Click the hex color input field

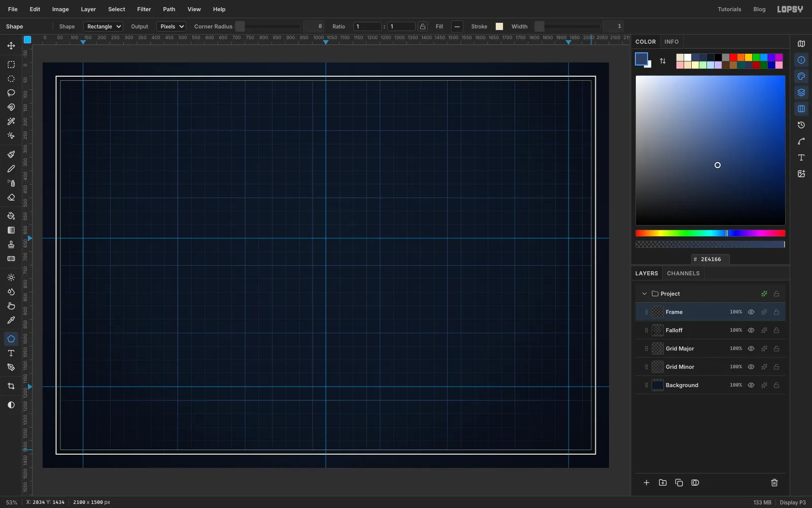tap(710, 259)
